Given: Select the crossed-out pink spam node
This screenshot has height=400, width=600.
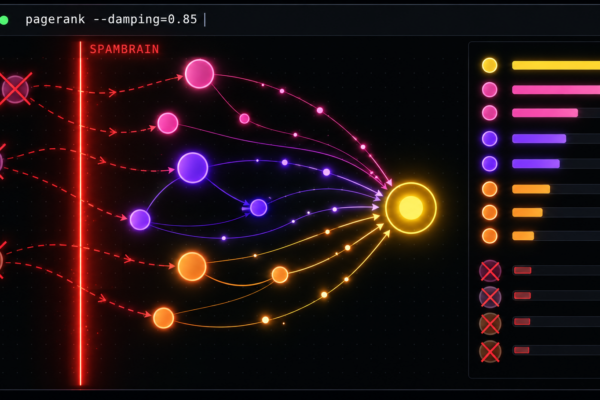Looking at the screenshot, I should (15, 89).
